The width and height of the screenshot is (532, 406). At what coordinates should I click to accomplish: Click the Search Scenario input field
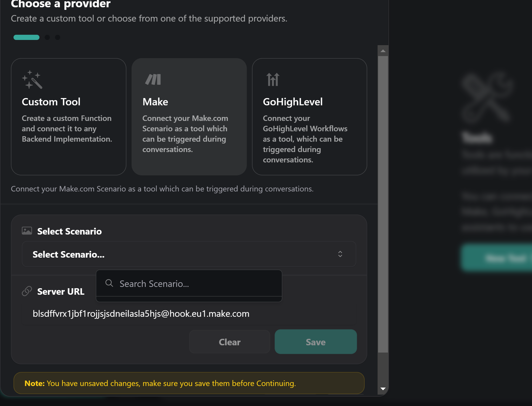click(189, 284)
